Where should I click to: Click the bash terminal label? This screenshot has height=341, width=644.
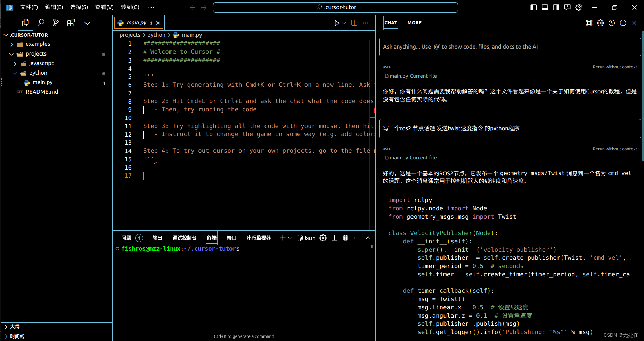306,238
